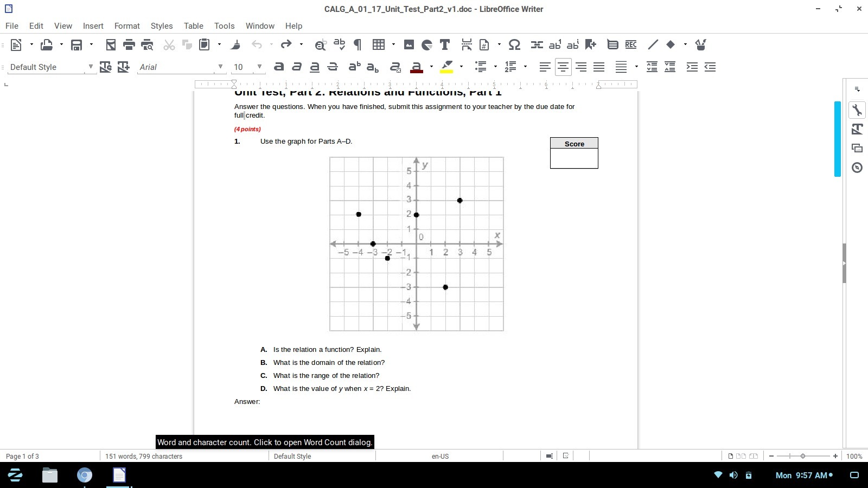Print the document with the printer icon

[129, 45]
